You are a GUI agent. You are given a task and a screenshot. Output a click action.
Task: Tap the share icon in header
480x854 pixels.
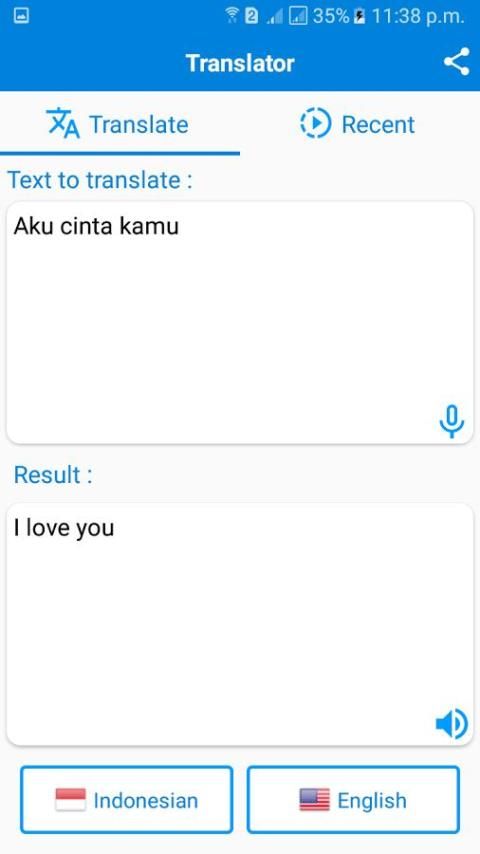pyautogui.click(x=457, y=62)
